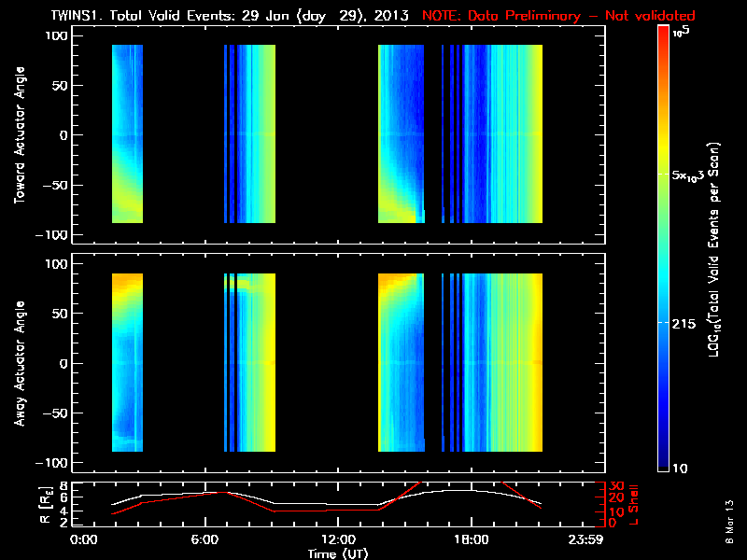The width and height of the screenshot is (747, 560).
Task: Click the 0:00 time tick label
Action: coord(85,539)
